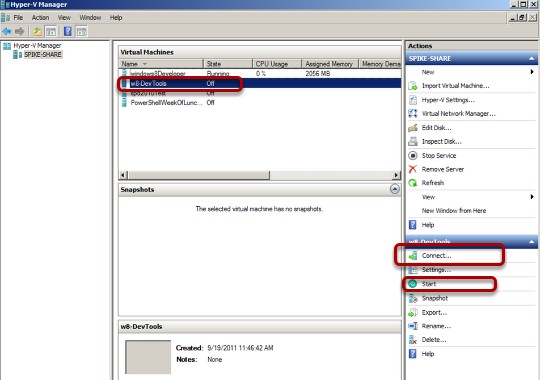Click the Hyper-V Settings... action

point(448,100)
